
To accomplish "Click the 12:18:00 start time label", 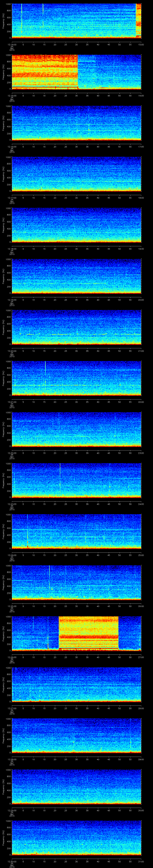I will click(x=12, y=249).
